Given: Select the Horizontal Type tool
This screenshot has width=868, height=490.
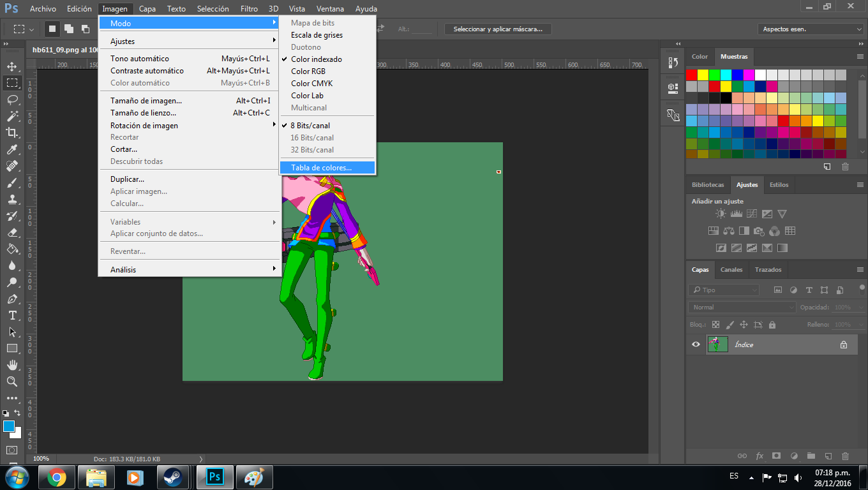Looking at the screenshot, I should [12, 315].
